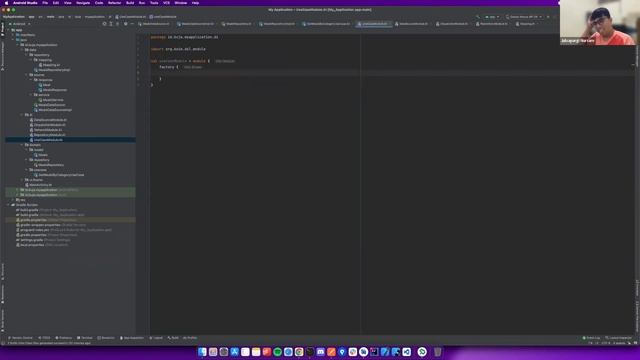The width and height of the screenshot is (640, 360).
Task: Collapse the Gradle Scripts node
Action: point(9,205)
